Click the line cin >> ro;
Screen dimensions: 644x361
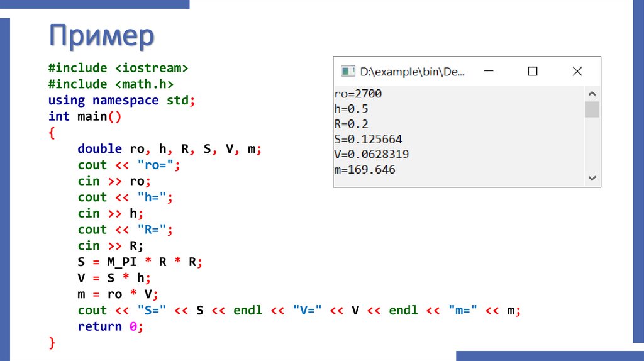click(114, 181)
